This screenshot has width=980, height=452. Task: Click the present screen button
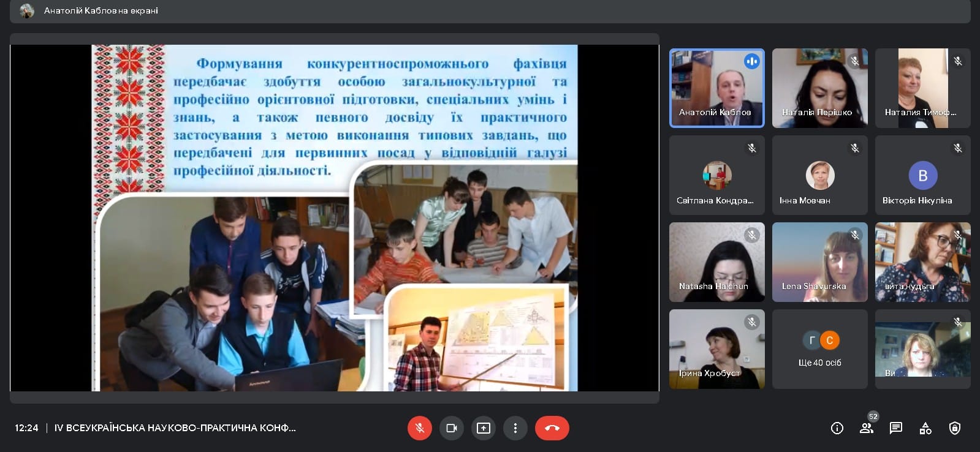pos(484,428)
